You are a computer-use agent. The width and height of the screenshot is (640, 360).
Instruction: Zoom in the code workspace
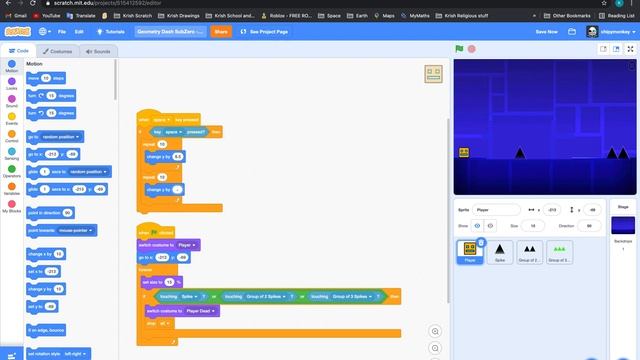click(x=435, y=331)
